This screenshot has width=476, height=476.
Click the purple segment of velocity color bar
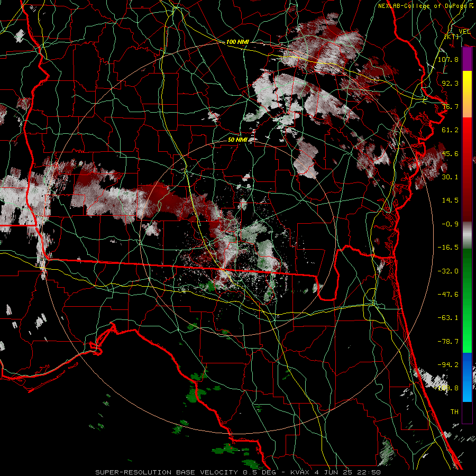[x=467, y=59]
